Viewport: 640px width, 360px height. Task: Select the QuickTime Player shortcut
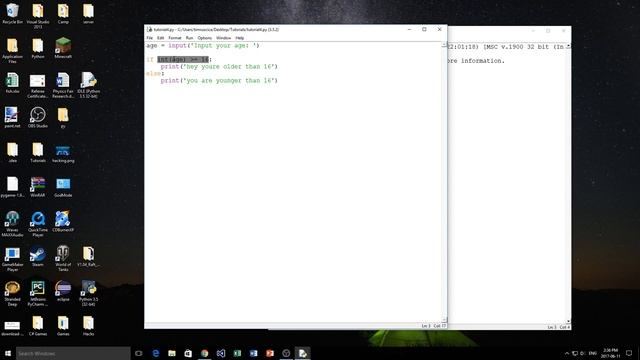(x=38, y=224)
